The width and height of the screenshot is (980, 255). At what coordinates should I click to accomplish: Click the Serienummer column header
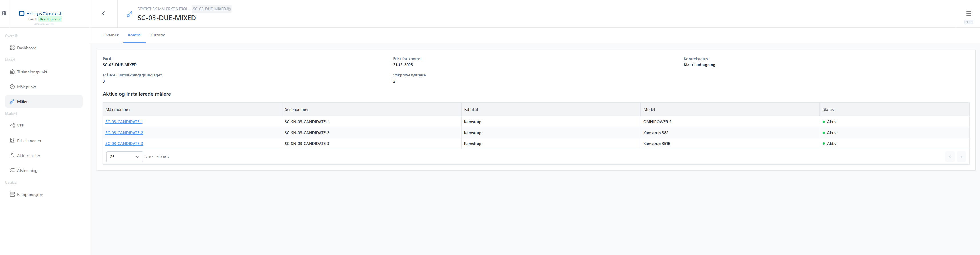(x=371, y=109)
